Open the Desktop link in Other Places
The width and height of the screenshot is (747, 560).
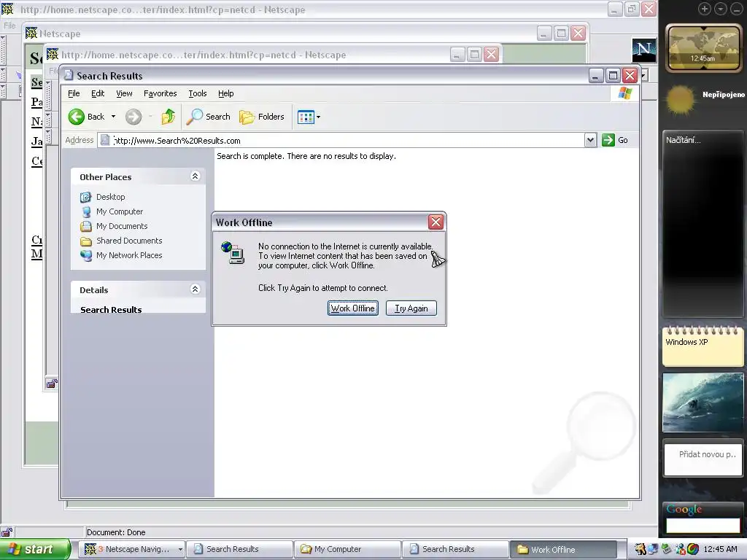(x=111, y=197)
